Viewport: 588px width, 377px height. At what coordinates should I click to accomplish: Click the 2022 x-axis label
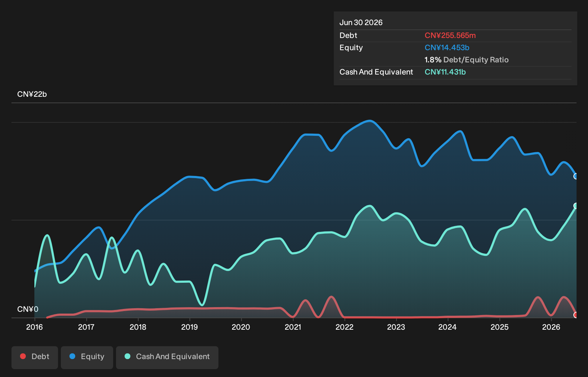[344, 327]
